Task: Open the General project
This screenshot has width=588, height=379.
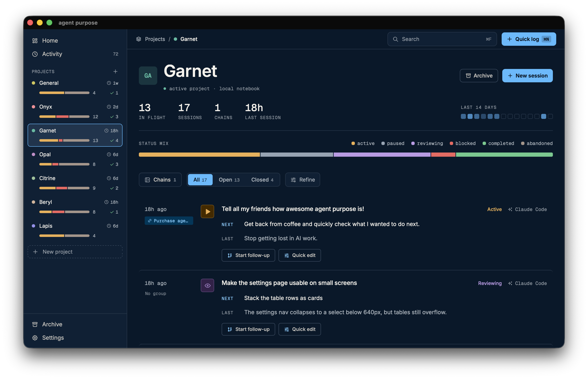Action: [75, 88]
